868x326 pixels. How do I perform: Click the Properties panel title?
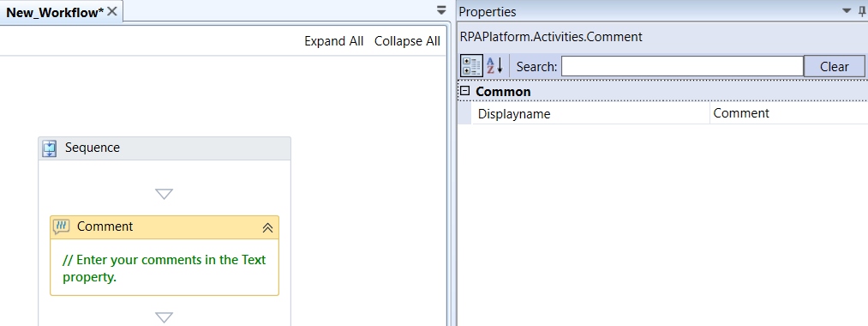(488, 12)
